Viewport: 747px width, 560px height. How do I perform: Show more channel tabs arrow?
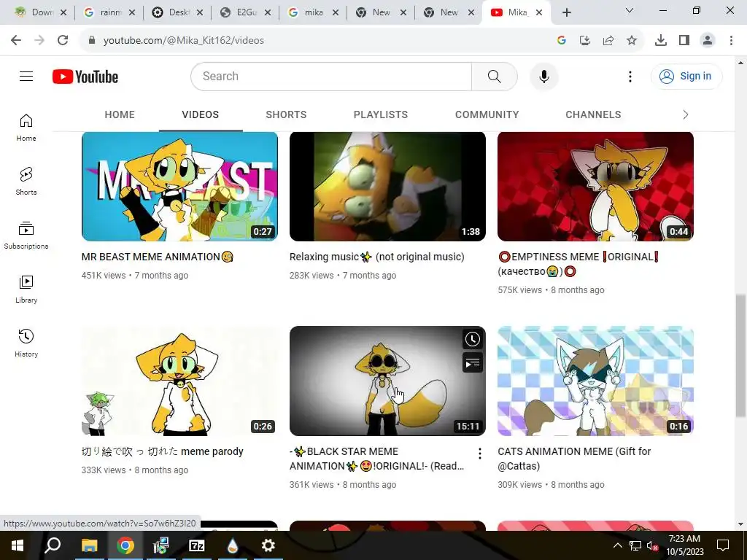685,114
